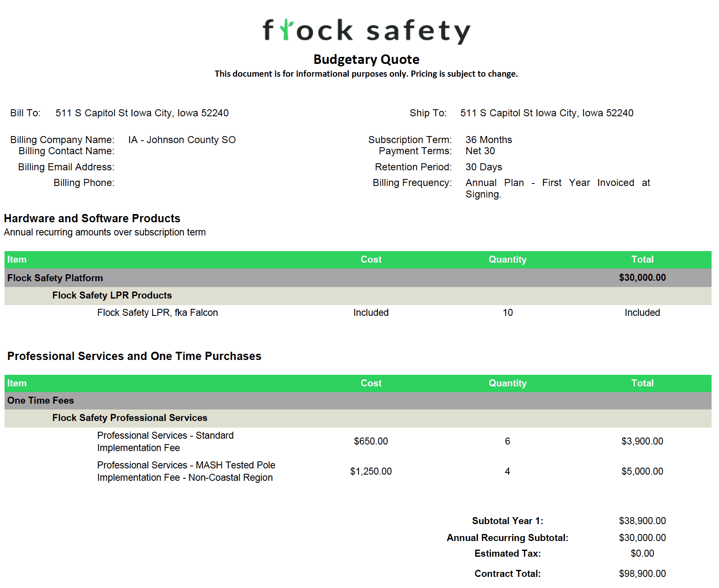The width and height of the screenshot is (719, 588).
Task: Click the 36 Months subscription term value
Action: [x=489, y=140]
